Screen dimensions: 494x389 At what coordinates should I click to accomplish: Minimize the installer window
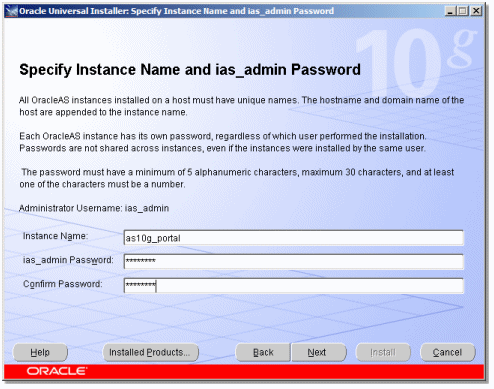(450, 11)
